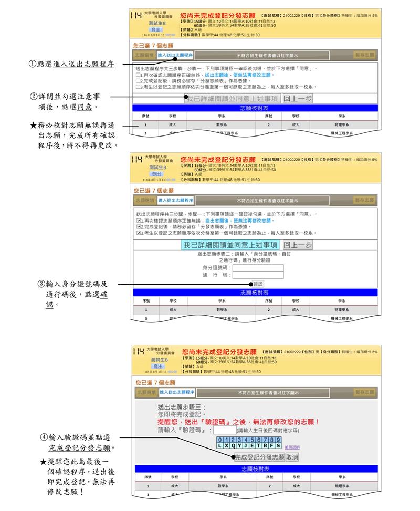Open 進入送出志願程序 tab above the unchecked boxes
420x511 pixels.
pyautogui.click(x=175, y=55)
